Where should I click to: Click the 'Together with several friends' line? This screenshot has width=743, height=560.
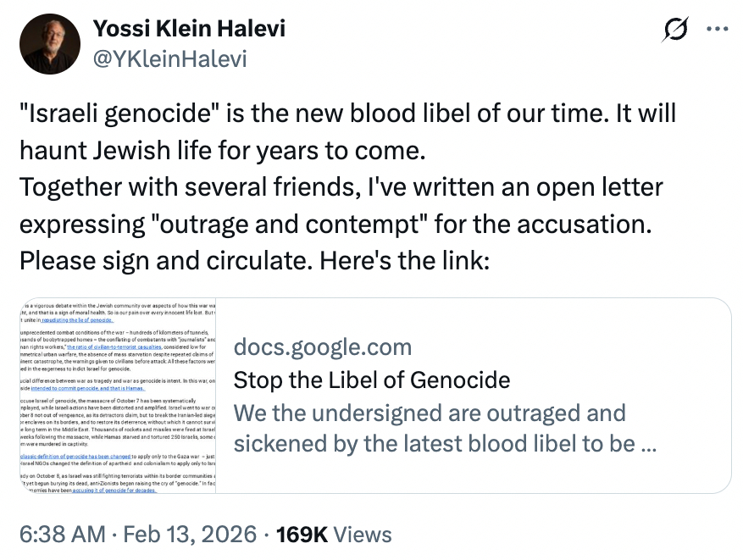point(341,186)
